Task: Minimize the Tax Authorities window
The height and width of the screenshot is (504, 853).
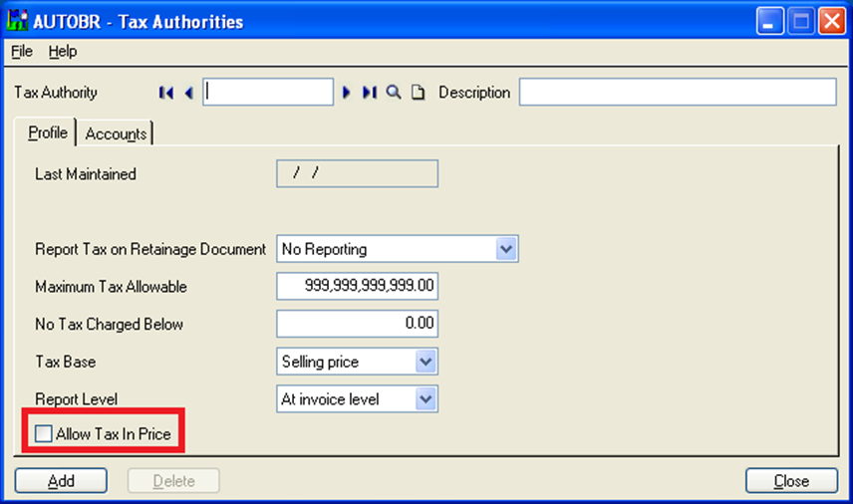Action: 769,21
